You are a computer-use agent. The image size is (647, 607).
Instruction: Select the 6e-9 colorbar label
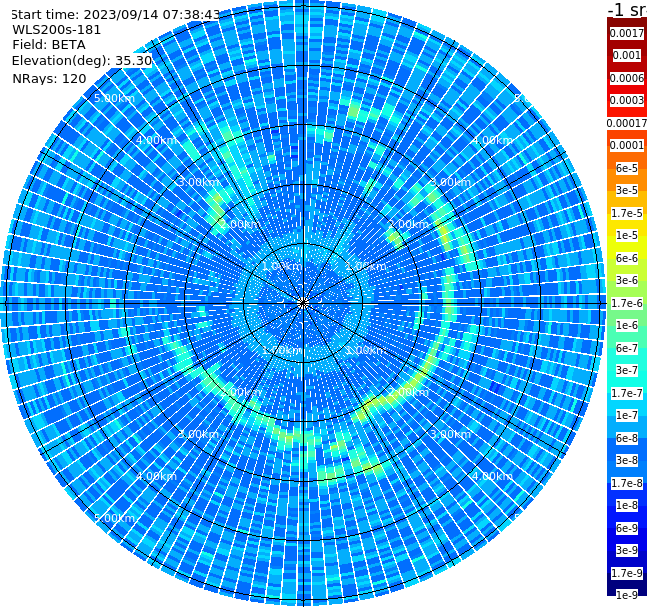(626, 528)
